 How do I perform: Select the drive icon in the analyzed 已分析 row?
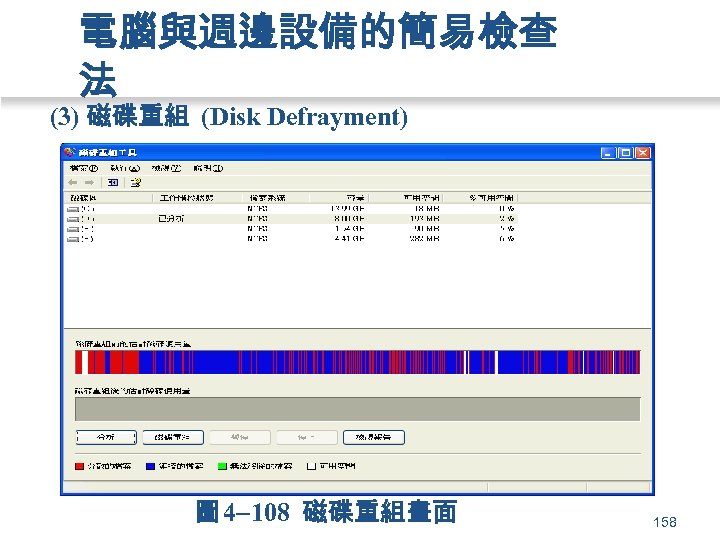[73, 219]
